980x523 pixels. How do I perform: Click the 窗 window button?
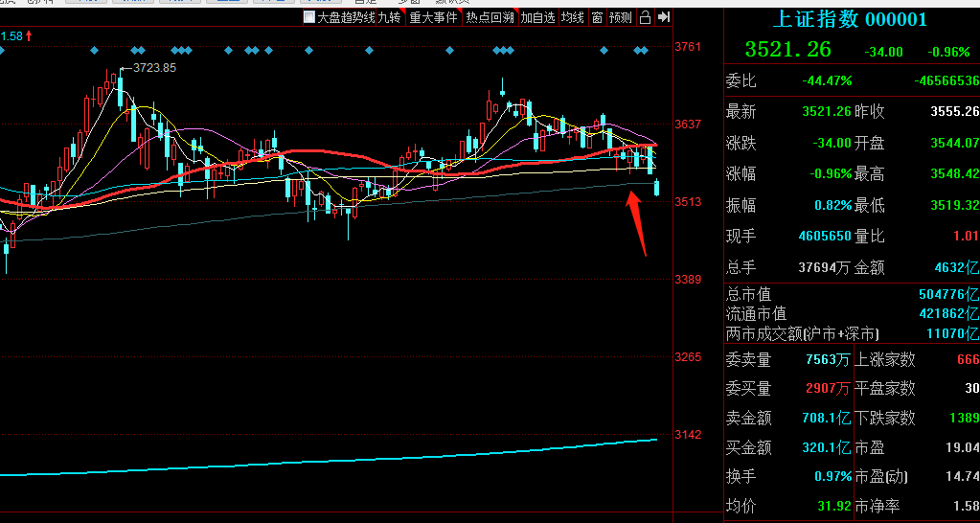597,17
